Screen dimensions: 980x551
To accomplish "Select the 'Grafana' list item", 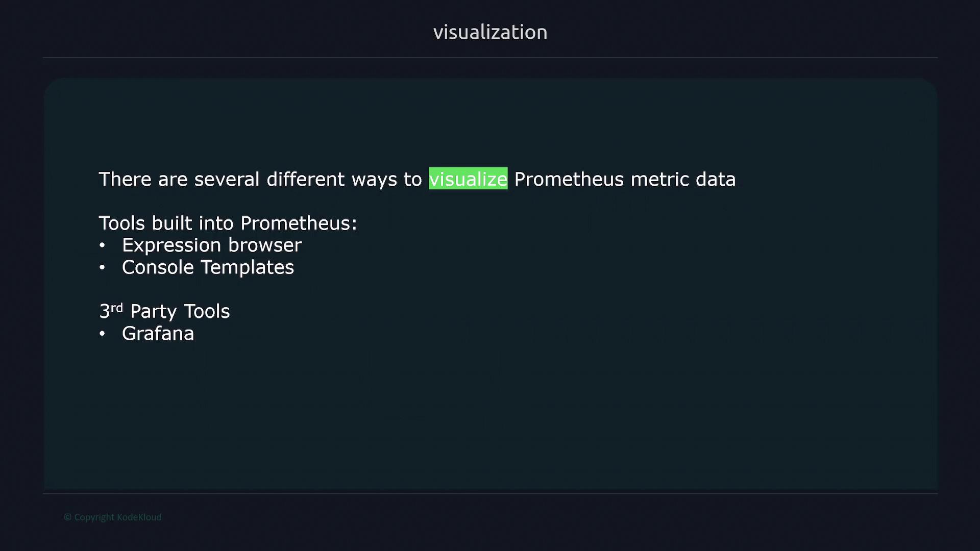I will (x=158, y=334).
